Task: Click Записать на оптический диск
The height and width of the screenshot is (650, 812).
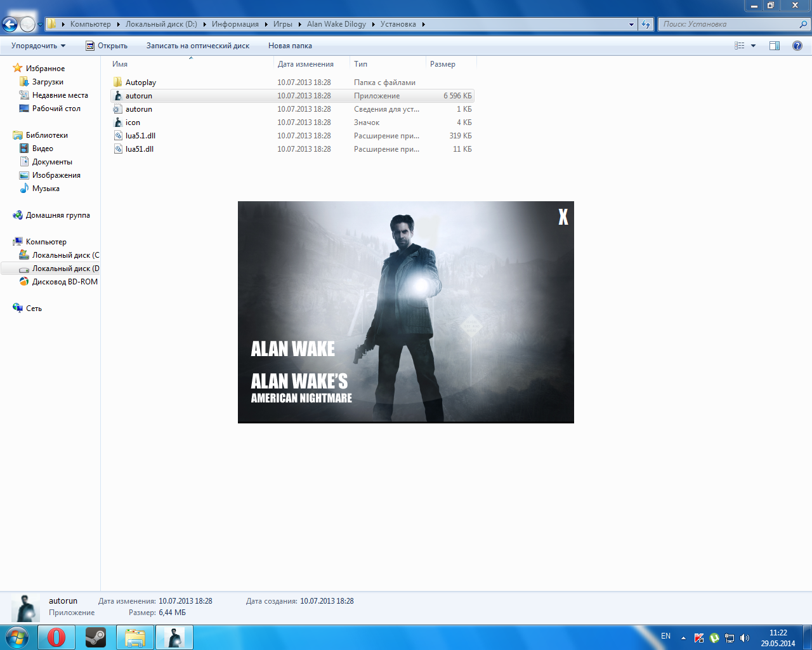Action: point(198,46)
